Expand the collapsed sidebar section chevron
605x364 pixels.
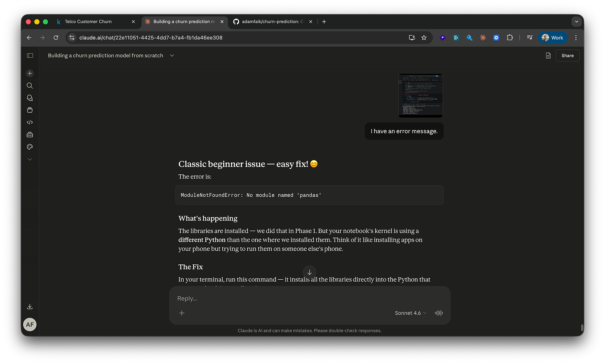[30, 159]
